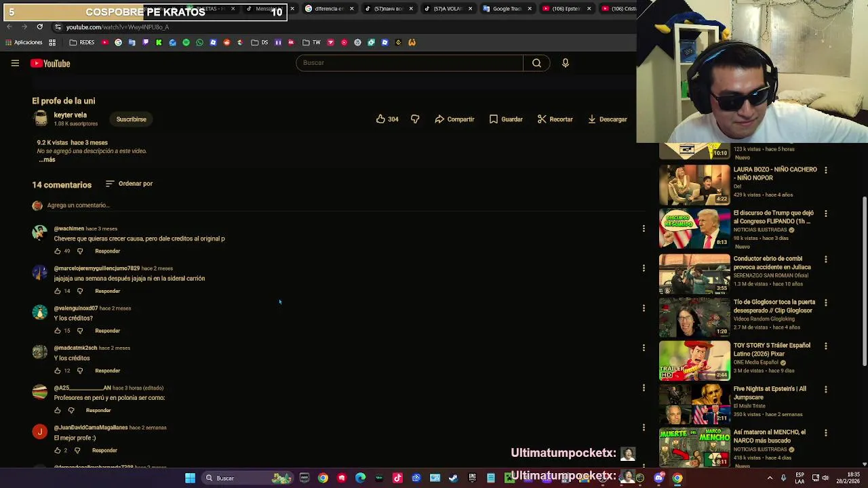Open options menu for @wachimen's comment
This screenshot has width=868, height=488.
(x=644, y=229)
